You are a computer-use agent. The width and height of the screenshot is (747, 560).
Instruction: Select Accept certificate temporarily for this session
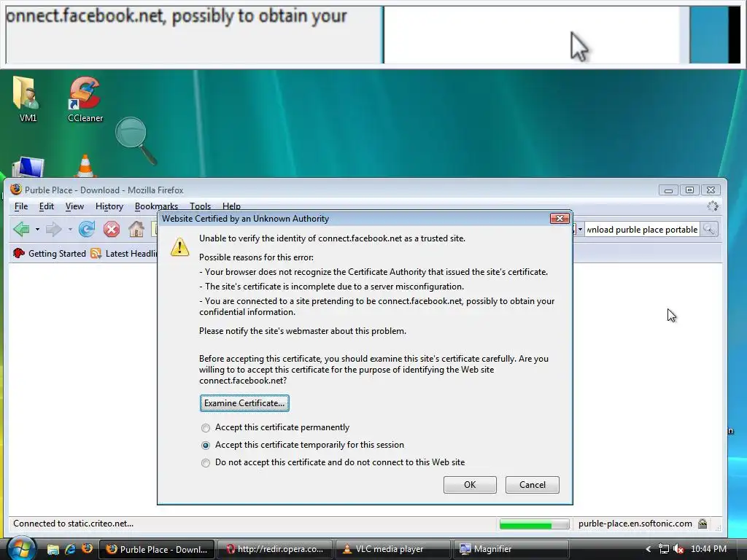pos(205,446)
